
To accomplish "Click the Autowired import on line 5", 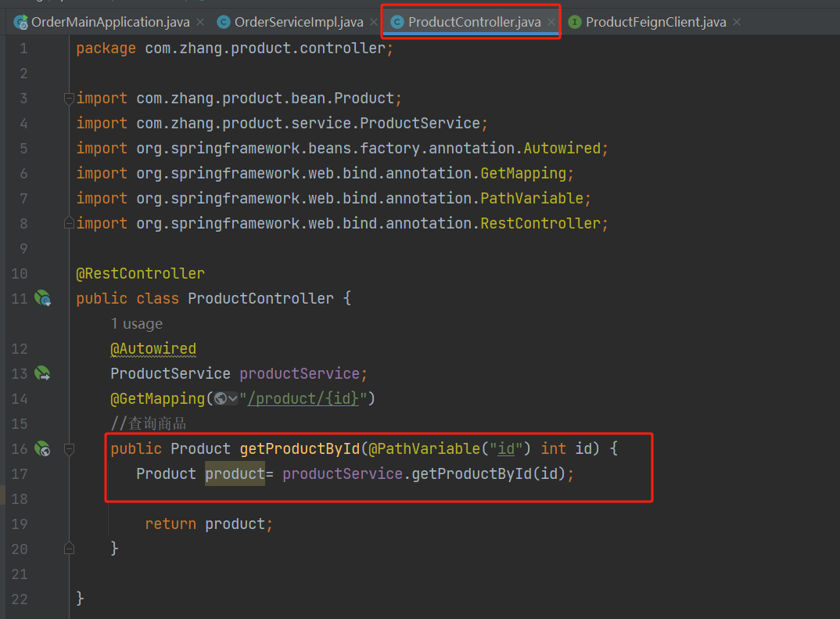I will [343, 149].
